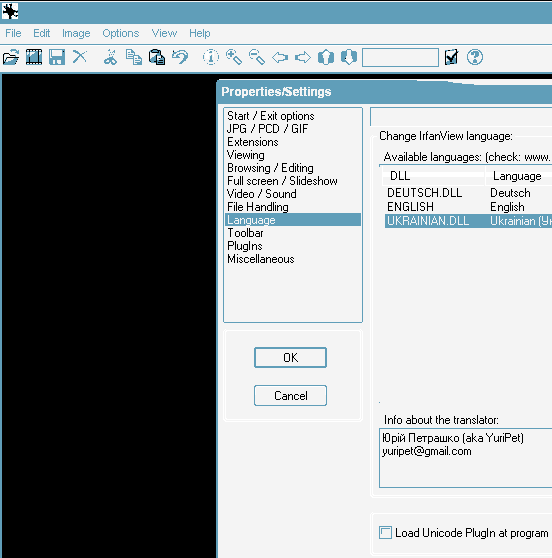Click the Zoom In magnifier icon
The height and width of the screenshot is (558, 552).
pyautogui.click(x=234, y=57)
